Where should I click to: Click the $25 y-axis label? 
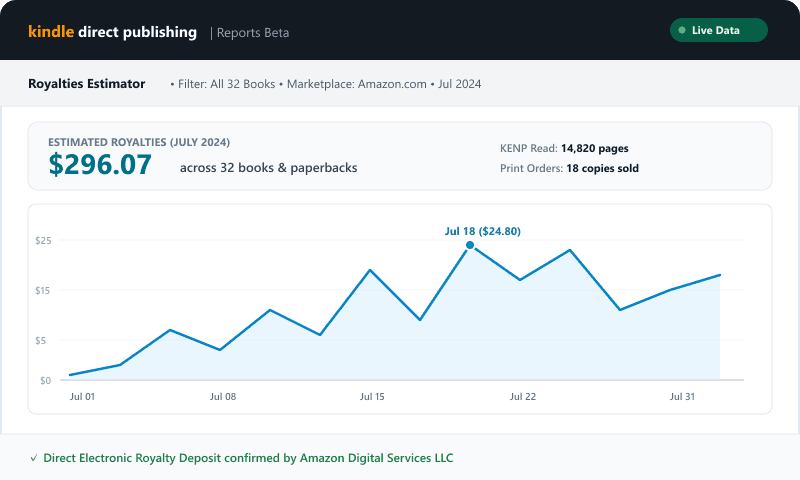coord(43,240)
